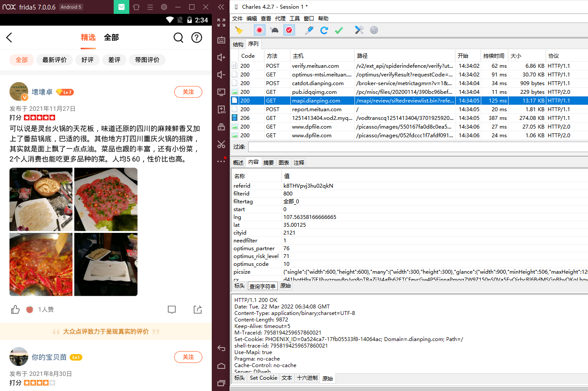588x391 pixels.
Task: Toggle the Charles red record button
Action: coord(260,30)
